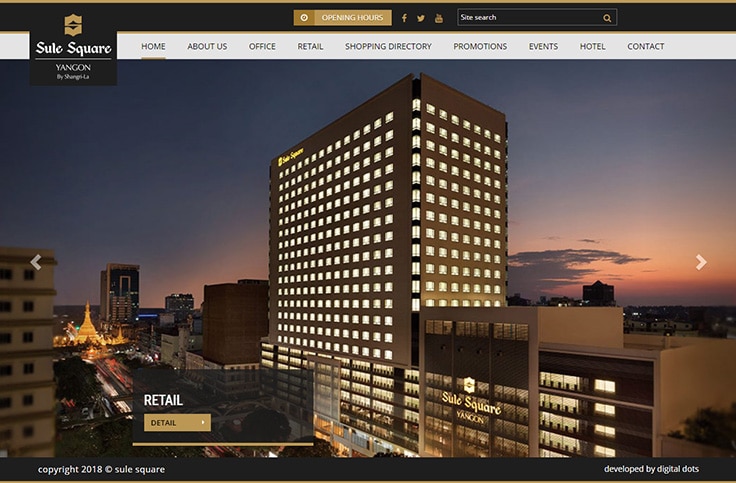736x483 pixels.
Task: Click the Detail button under Retail
Action: (x=177, y=423)
